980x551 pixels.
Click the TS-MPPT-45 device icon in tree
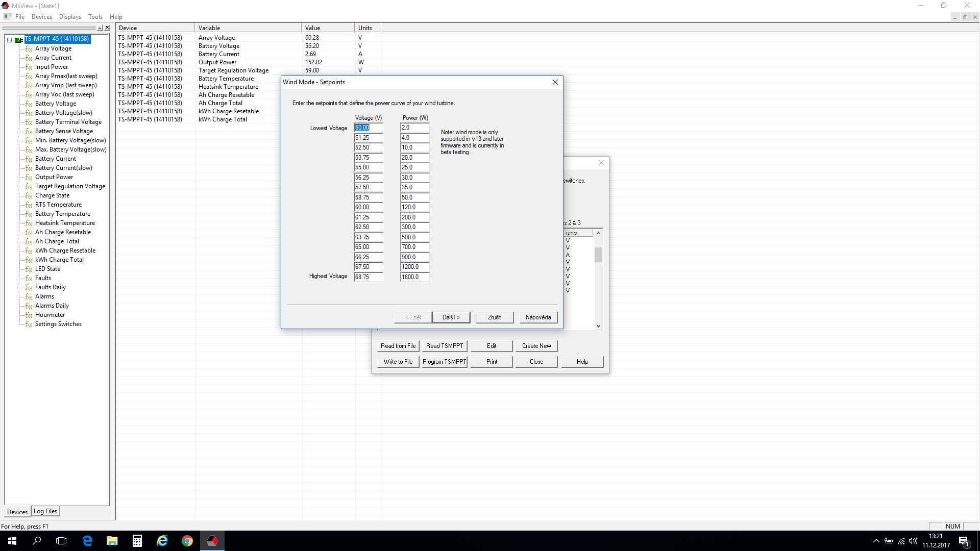coord(19,39)
